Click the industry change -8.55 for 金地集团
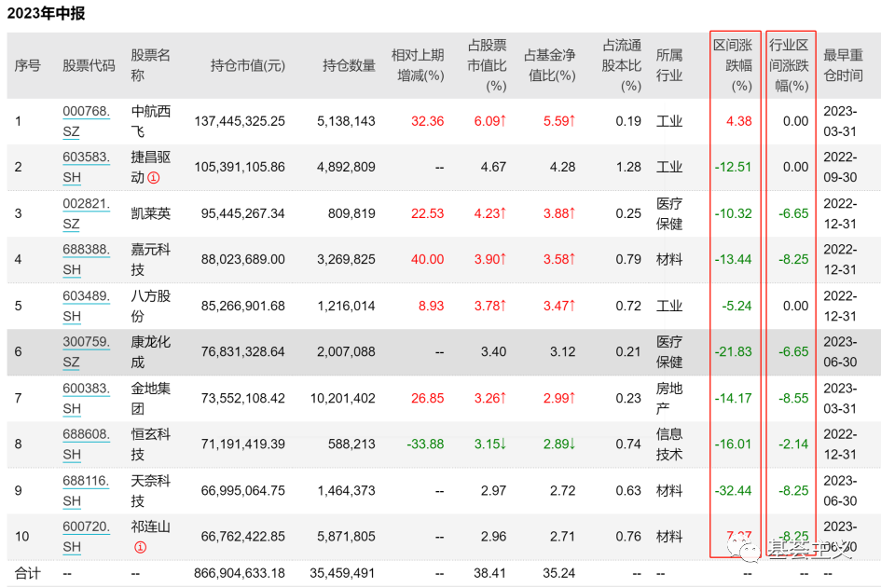This screenshot has width=881, height=588. tap(794, 399)
